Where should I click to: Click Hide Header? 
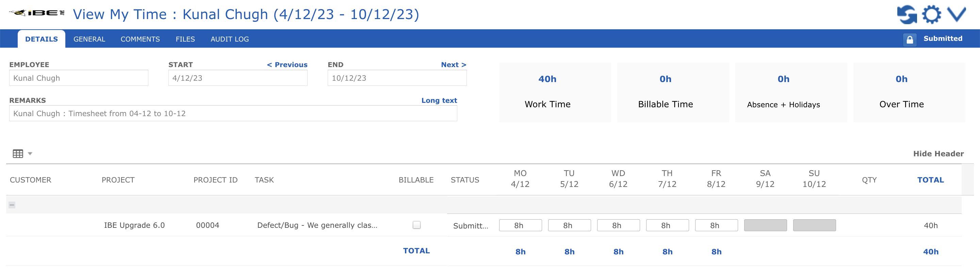pos(938,154)
